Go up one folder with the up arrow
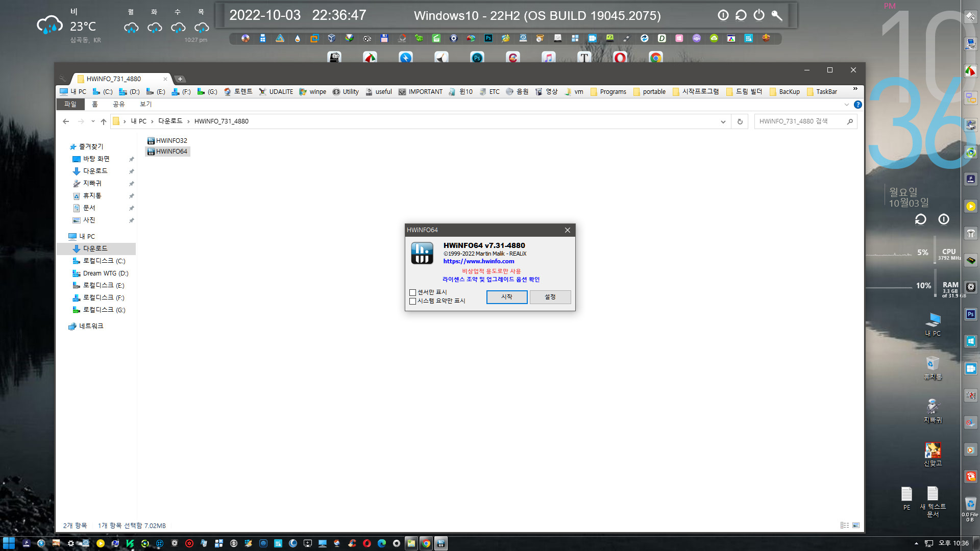The width and height of the screenshot is (980, 551). click(x=104, y=121)
